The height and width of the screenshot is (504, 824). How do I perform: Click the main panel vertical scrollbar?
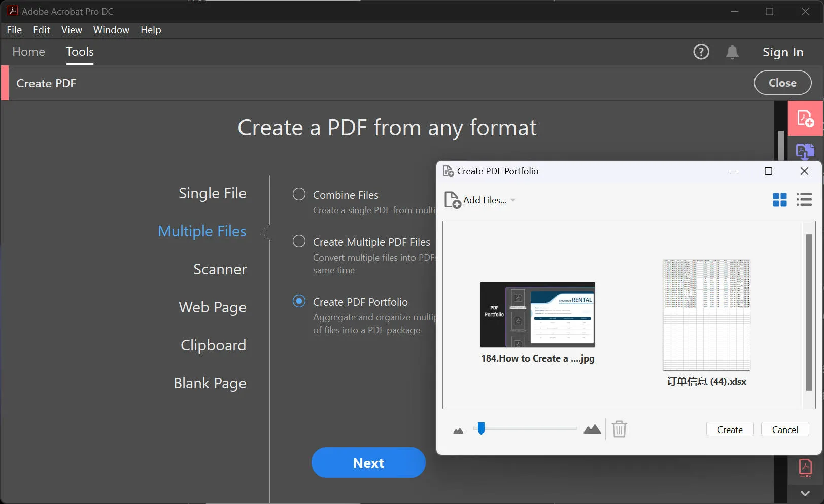(x=781, y=146)
